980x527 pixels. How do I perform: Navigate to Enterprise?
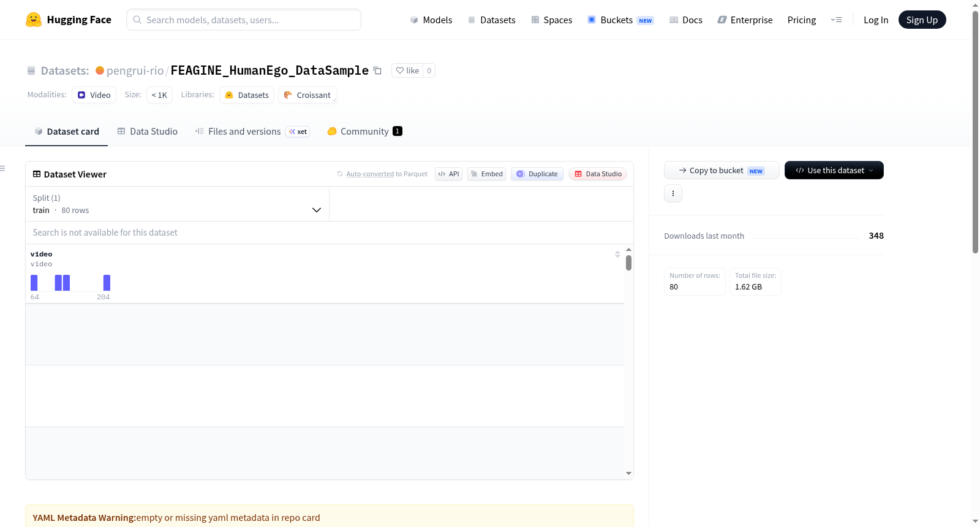click(x=745, y=20)
